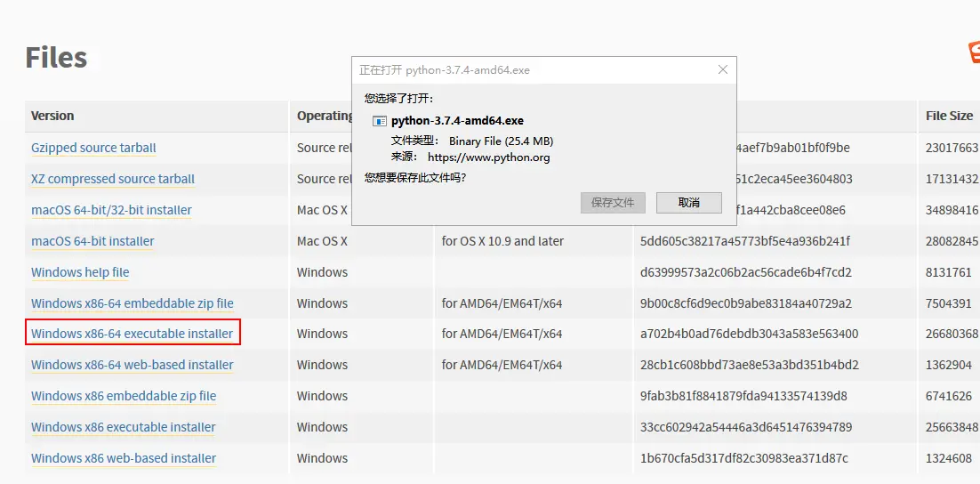Click MD5 hash 9b00c8cf6d9ec0b9abe83184a40729a2
Screen dimensions: 980x484
(745, 303)
